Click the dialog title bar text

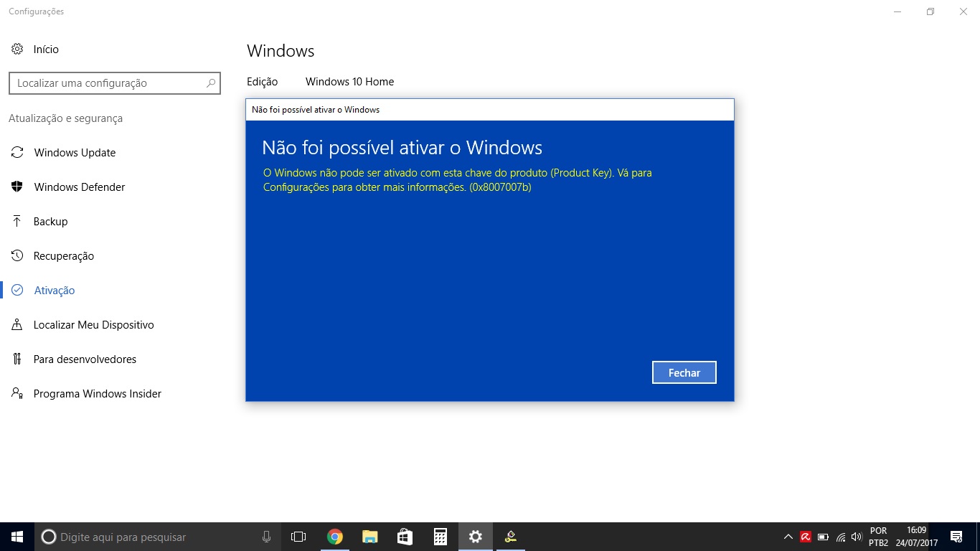point(316,110)
